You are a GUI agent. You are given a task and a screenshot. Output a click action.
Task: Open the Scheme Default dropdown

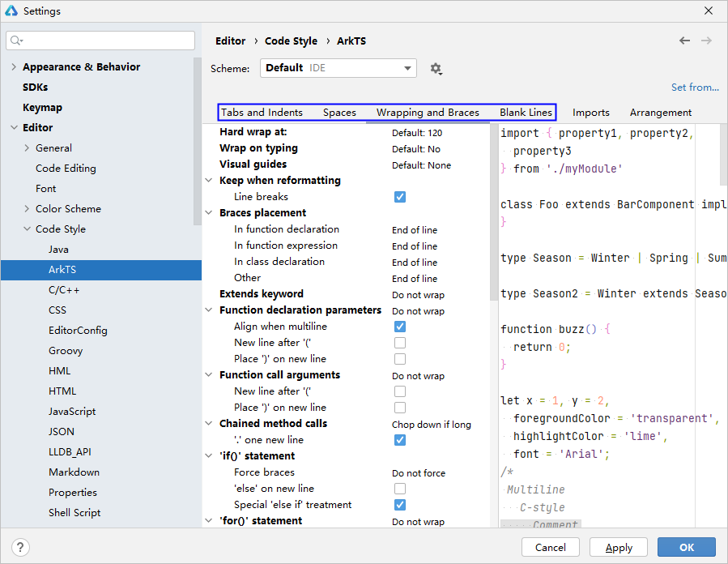pyautogui.click(x=338, y=68)
